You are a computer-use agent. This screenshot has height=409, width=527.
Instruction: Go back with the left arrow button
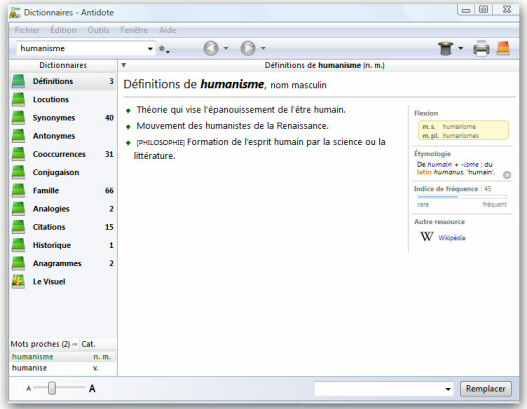click(211, 48)
